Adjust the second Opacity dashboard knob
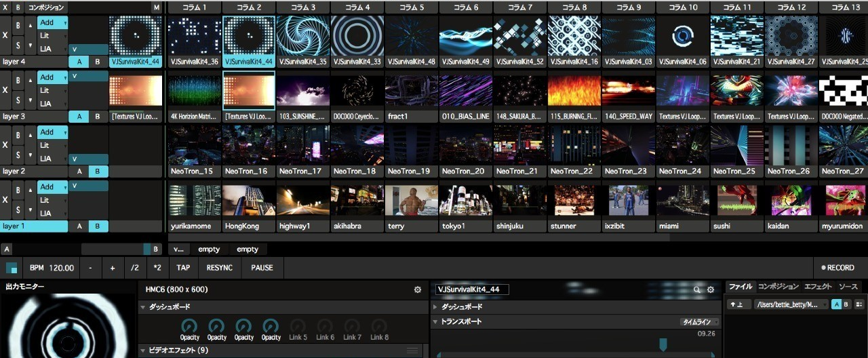Image resolution: width=868 pixels, height=358 pixels. click(x=217, y=325)
